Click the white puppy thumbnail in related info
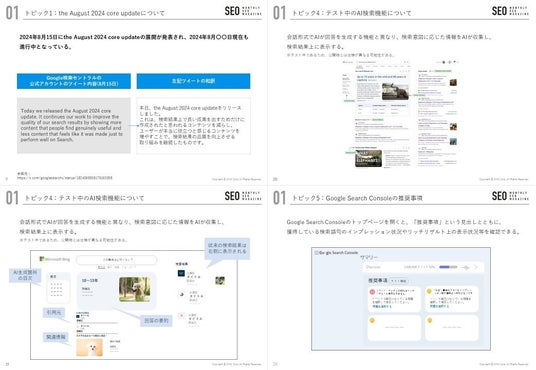 point(90,347)
